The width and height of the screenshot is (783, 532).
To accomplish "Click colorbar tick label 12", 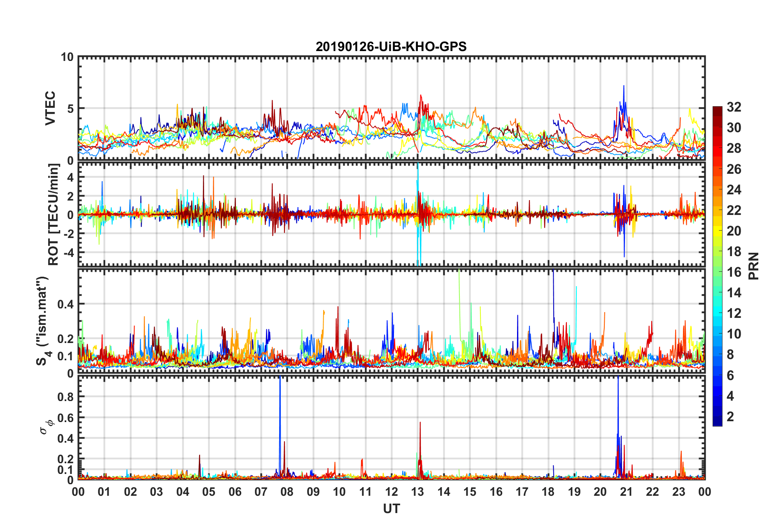I will pos(734,313).
